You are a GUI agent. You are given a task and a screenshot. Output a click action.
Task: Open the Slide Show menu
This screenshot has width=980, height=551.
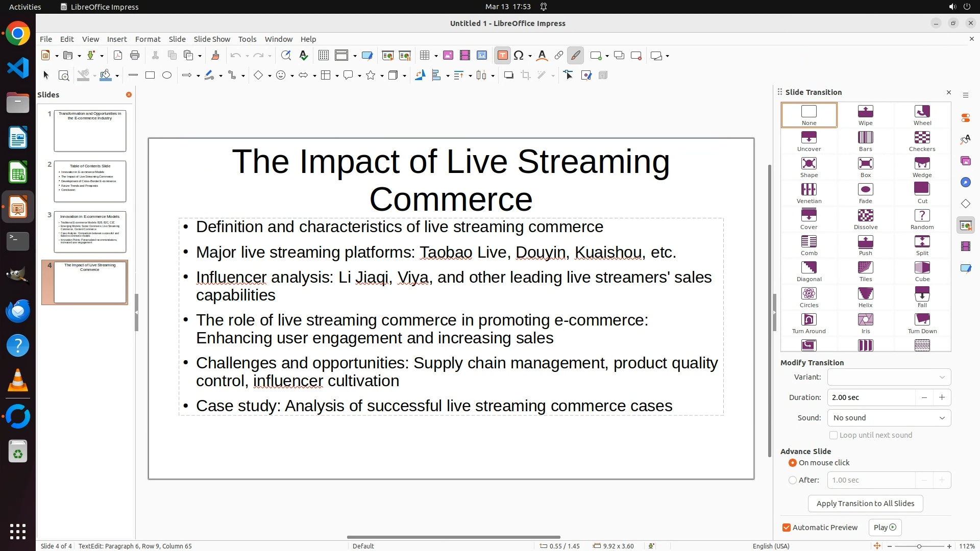pyautogui.click(x=212, y=39)
